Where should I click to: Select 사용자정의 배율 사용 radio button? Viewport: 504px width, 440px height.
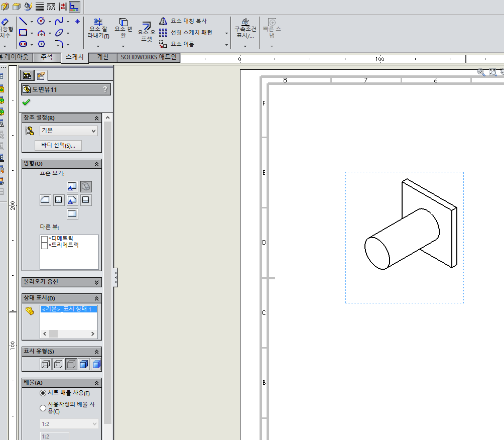tap(43, 408)
